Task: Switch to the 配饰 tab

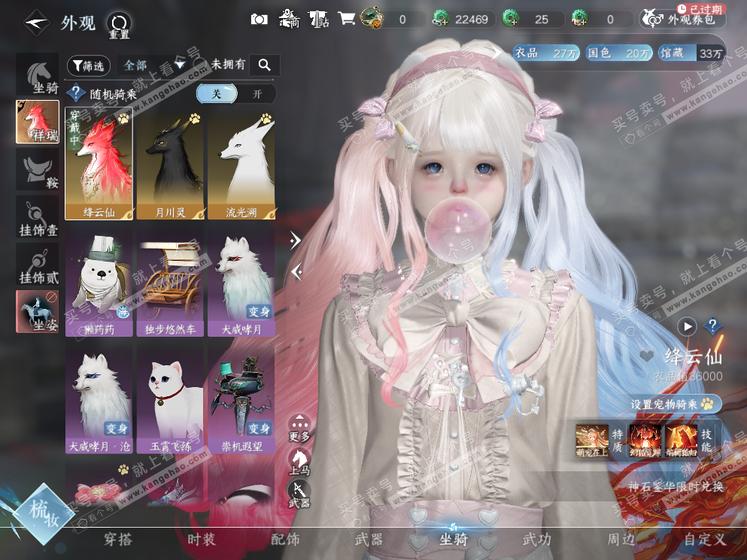Action: point(285,540)
